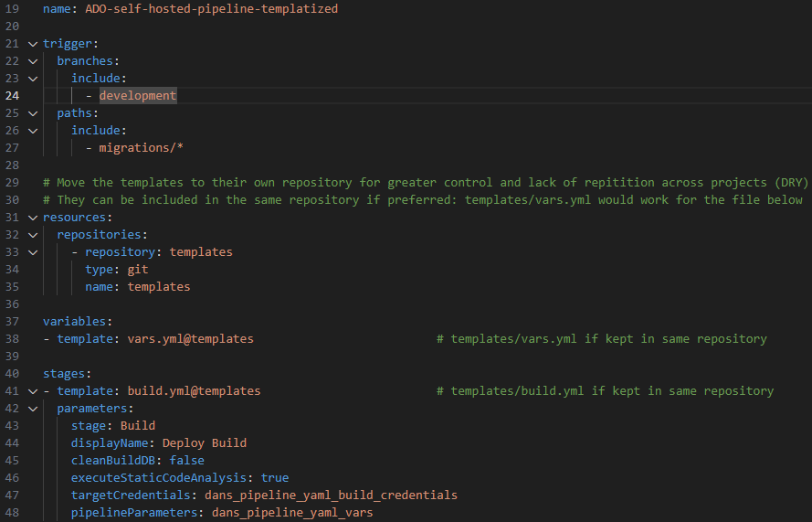Click the highlighted development branch value

pyautogui.click(x=138, y=95)
